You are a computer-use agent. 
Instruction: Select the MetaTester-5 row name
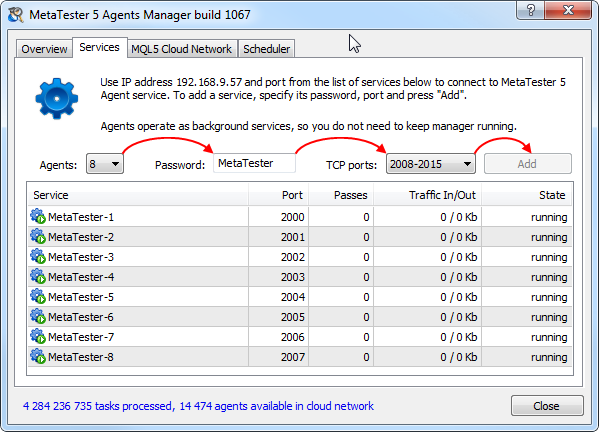pyautogui.click(x=81, y=297)
